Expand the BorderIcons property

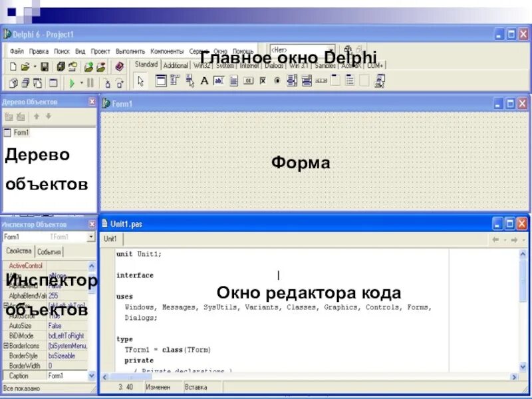tap(6, 346)
